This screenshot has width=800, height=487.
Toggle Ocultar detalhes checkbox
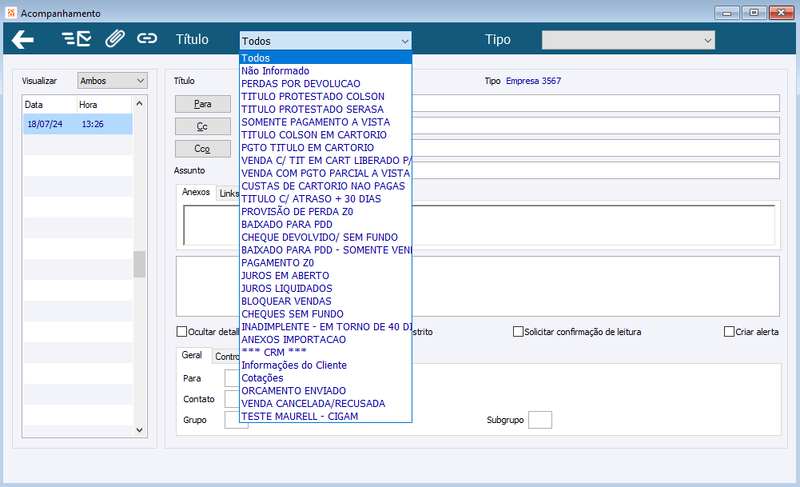pyautogui.click(x=181, y=331)
